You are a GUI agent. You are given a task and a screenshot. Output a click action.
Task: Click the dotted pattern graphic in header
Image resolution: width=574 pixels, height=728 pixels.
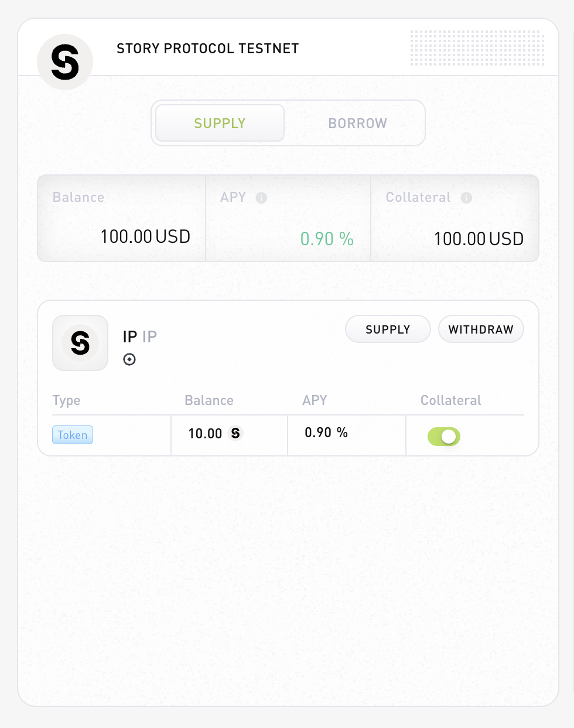click(477, 48)
